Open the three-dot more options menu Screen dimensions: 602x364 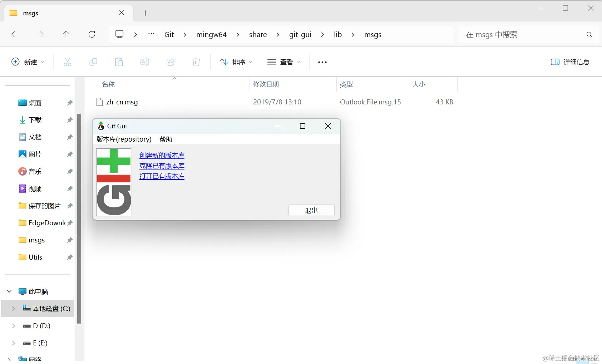click(322, 62)
